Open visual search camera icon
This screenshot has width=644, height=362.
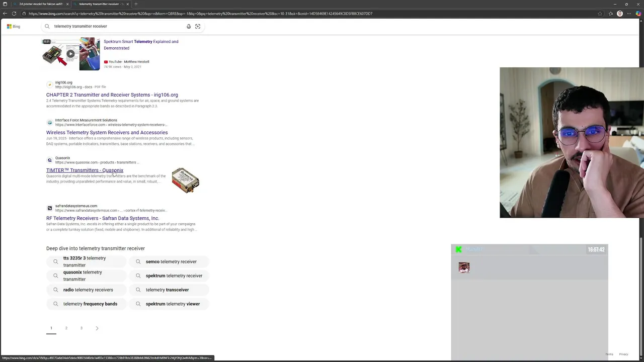pyautogui.click(x=198, y=26)
